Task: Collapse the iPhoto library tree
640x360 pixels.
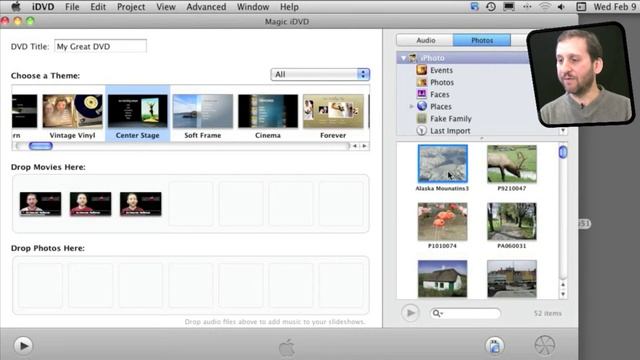Action: (x=403, y=58)
